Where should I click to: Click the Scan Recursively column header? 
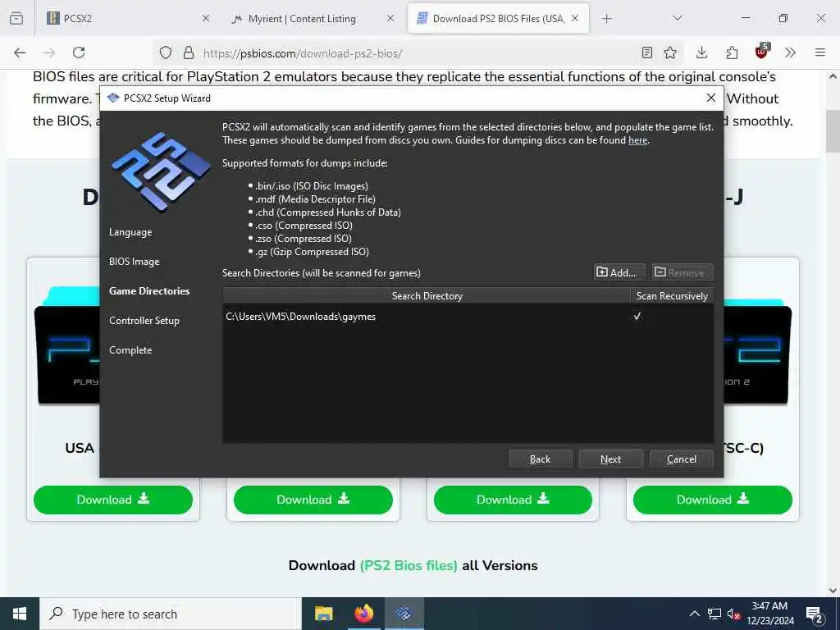click(672, 295)
